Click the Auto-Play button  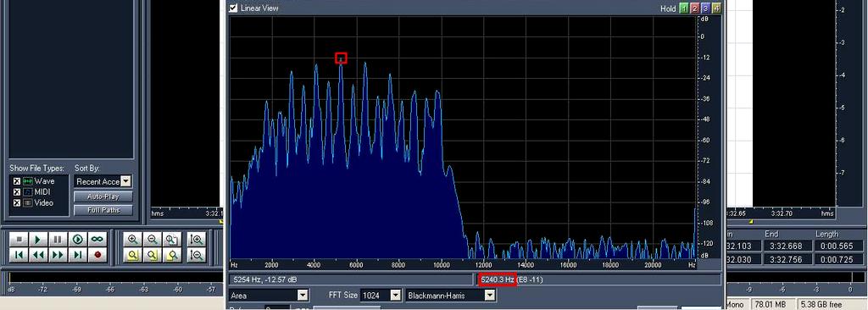[x=103, y=197]
